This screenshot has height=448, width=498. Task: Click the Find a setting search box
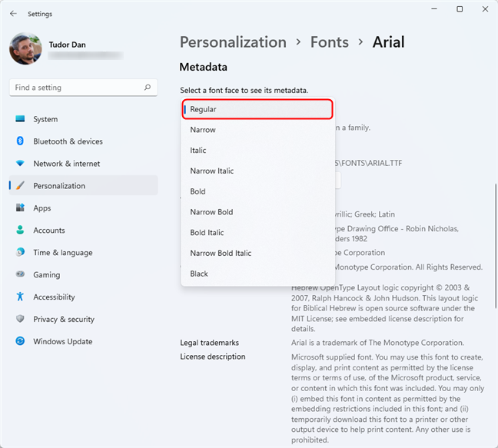click(84, 88)
